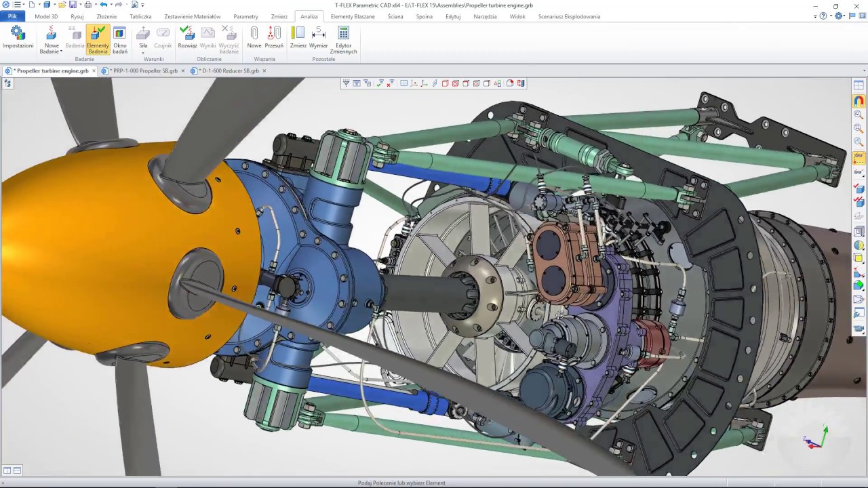
Task: Select the Przesuń move tool
Action: point(274,38)
